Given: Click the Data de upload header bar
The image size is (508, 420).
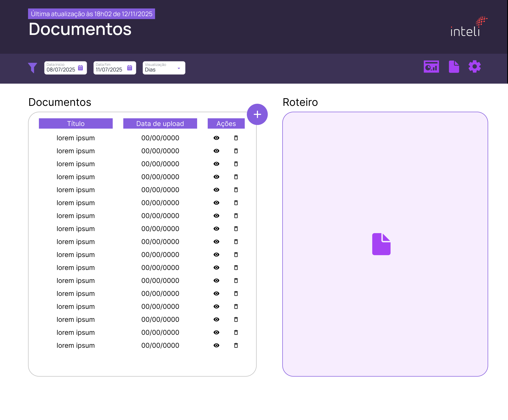Looking at the screenshot, I should click(x=160, y=123).
